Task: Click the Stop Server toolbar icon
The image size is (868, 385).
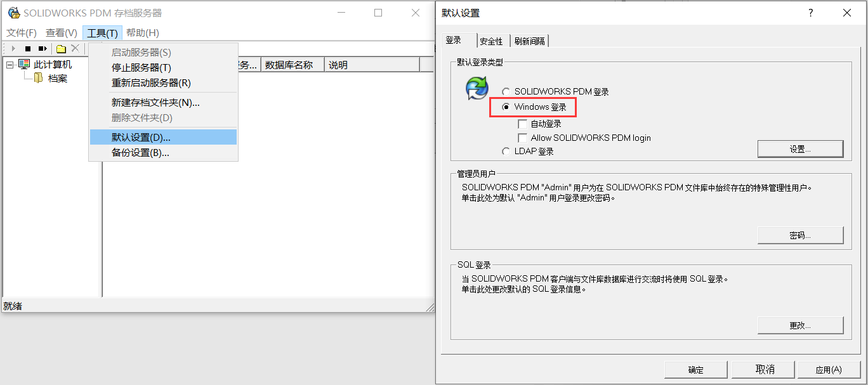Action: 27,48
